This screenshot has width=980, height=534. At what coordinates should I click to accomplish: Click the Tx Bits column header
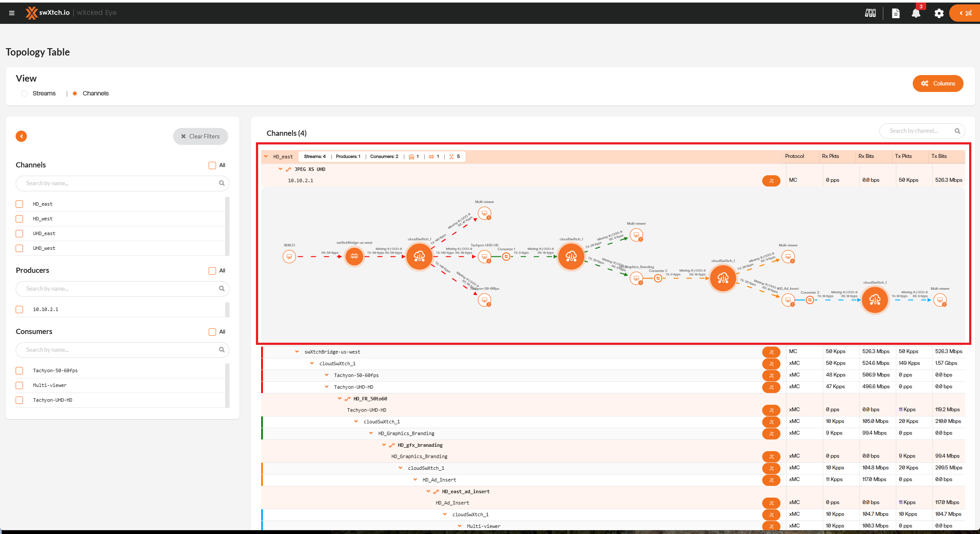(x=939, y=156)
